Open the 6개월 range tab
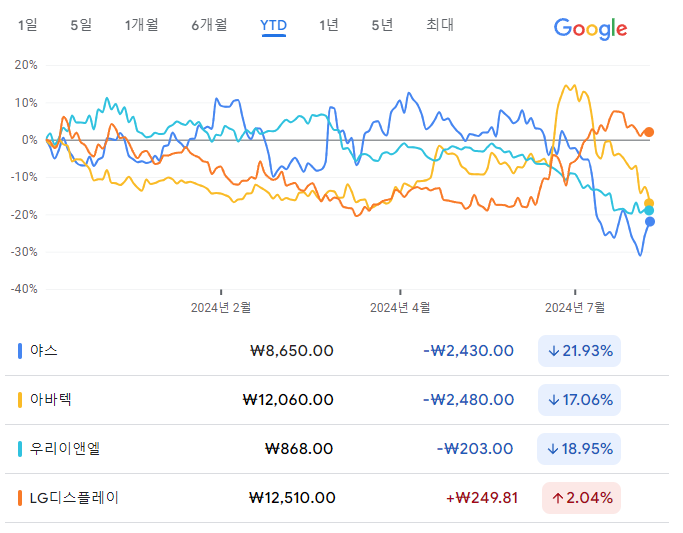The height and width of the screenshot is (533, 683). point(210,25)
